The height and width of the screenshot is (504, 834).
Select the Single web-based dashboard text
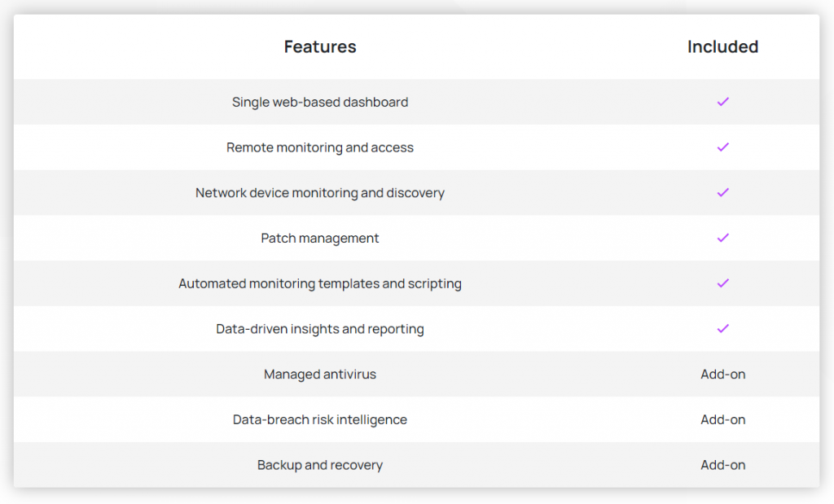(320, 103)
